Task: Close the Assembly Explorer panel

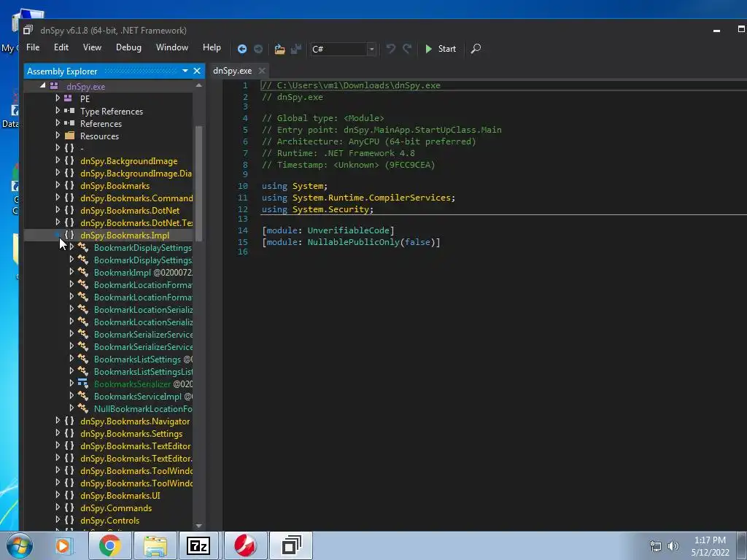Action: [197, 71]
